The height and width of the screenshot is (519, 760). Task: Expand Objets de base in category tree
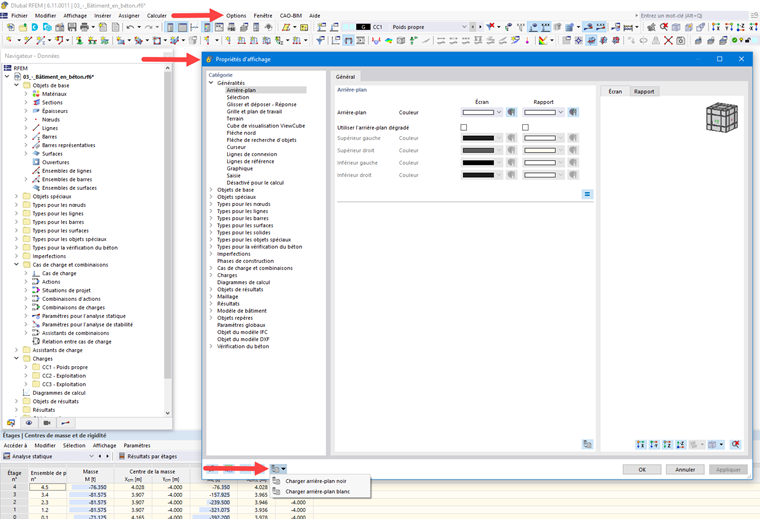point(211,190)
